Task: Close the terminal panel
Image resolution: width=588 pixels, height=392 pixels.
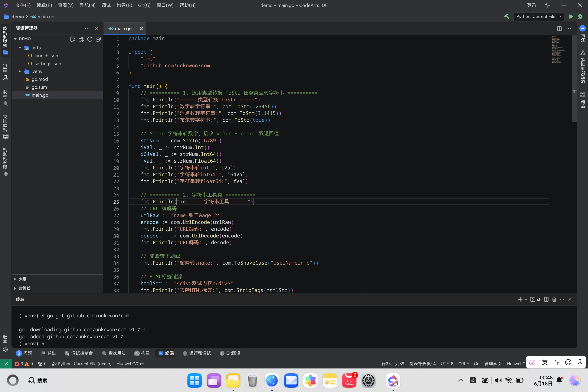Action: click(x=570, y=299)
